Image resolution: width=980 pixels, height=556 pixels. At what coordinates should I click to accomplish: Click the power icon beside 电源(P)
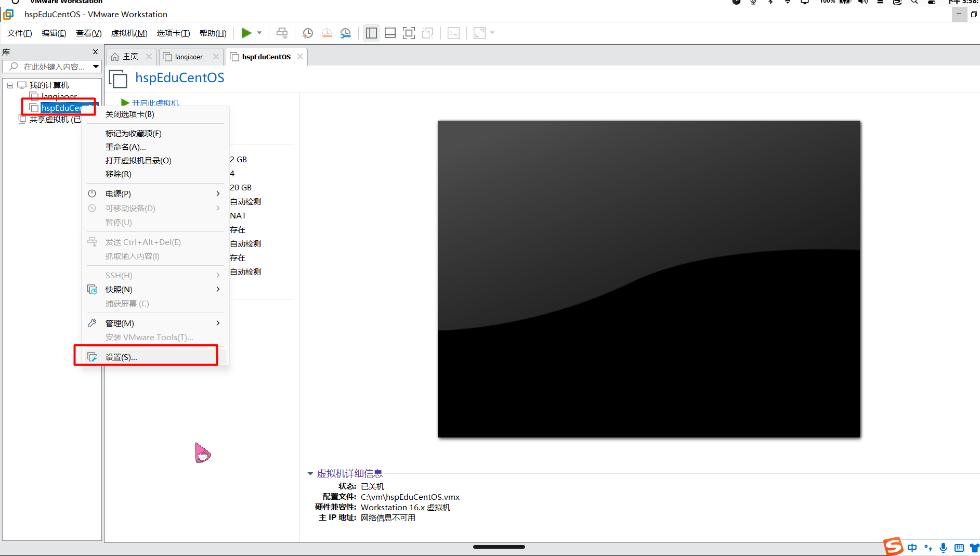92,193
